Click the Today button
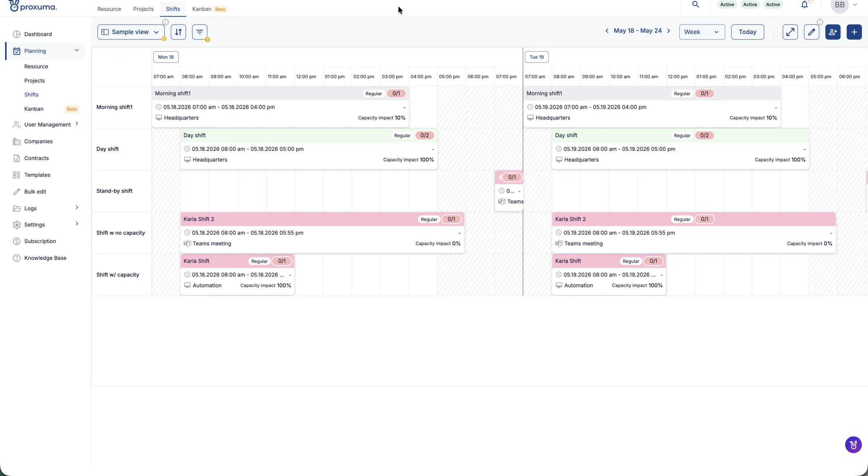 [748, 32]
